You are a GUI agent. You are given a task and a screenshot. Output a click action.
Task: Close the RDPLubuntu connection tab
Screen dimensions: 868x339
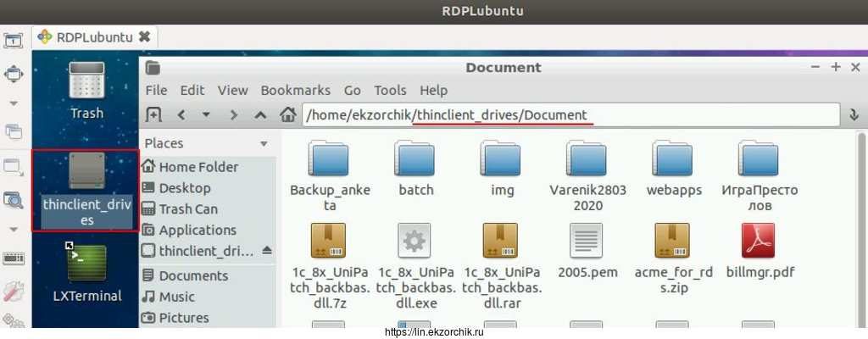click(x=144, y=36)
